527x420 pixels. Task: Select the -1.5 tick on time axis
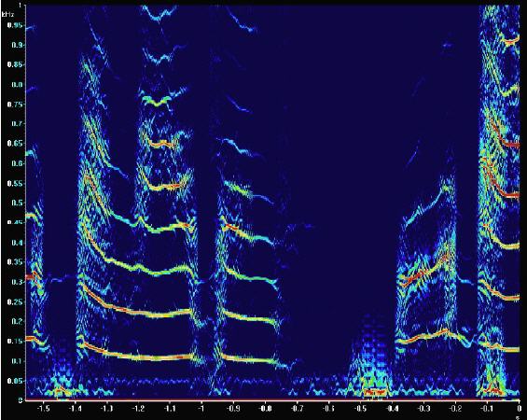[x=43, y=409]
